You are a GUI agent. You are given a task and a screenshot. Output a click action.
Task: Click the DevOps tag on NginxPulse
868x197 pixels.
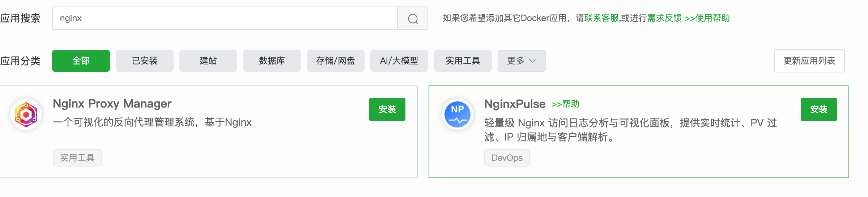507,158
